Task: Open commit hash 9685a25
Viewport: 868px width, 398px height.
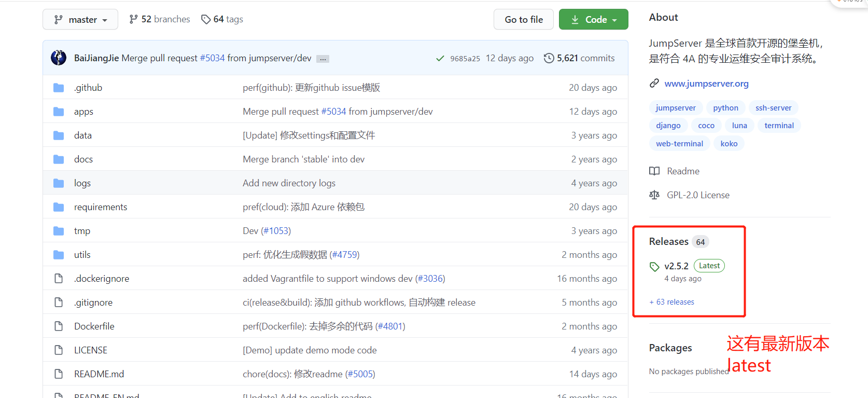Action: [465, 59]
